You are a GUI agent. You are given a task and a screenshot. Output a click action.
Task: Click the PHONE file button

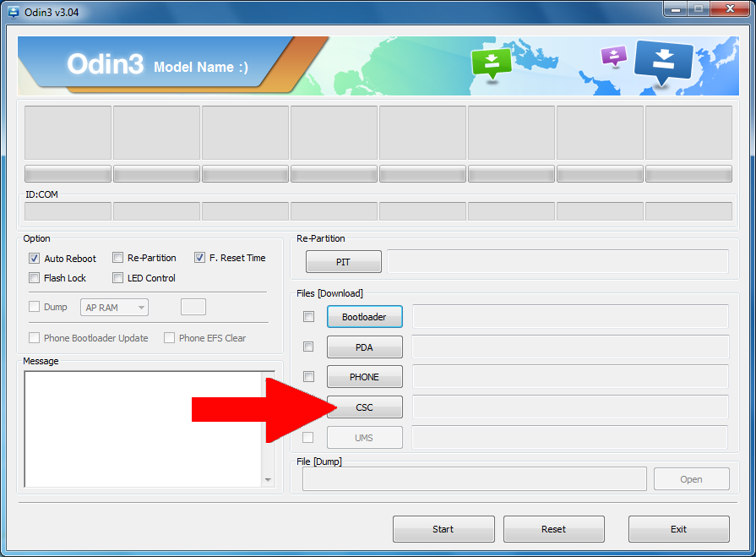365,377
